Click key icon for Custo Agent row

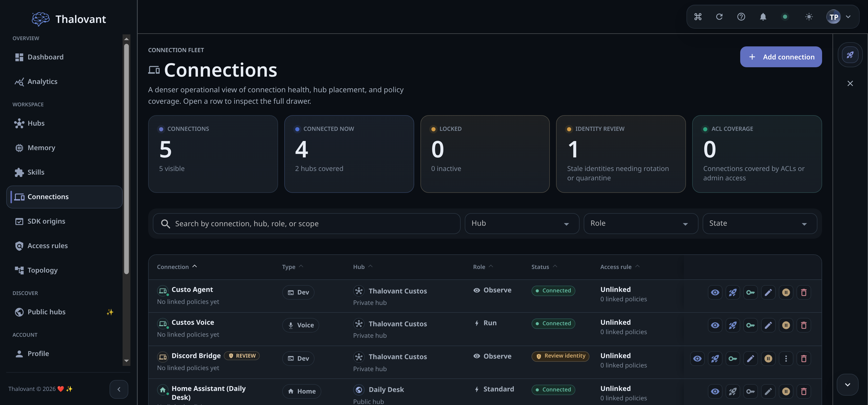point(750,293)
